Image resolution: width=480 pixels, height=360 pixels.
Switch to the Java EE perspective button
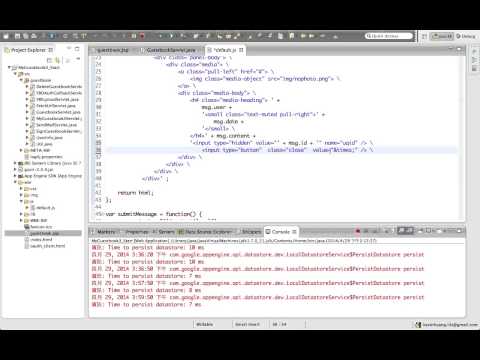[x=442, y=36]
